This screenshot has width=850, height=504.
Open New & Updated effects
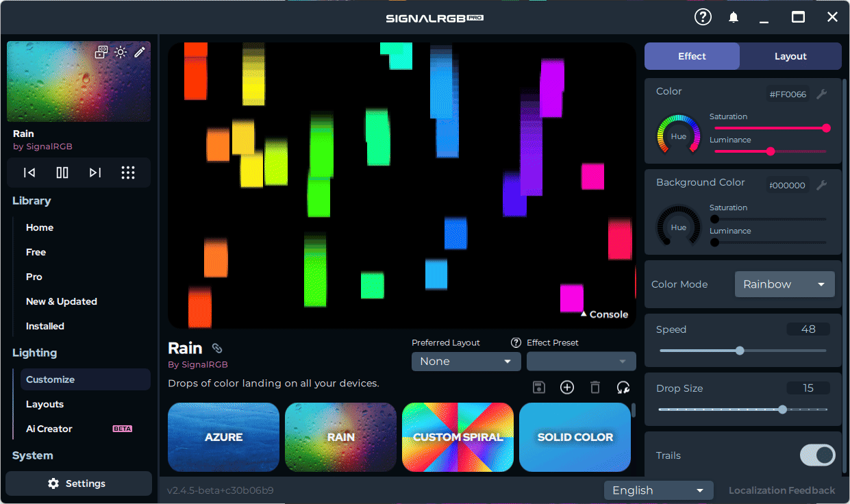tap(62, 301)
